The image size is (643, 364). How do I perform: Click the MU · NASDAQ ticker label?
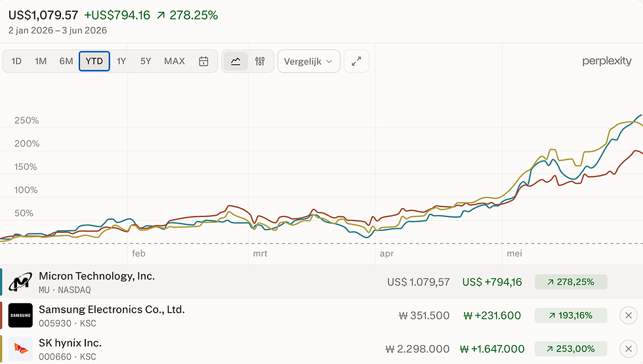[x=65, y=290]
